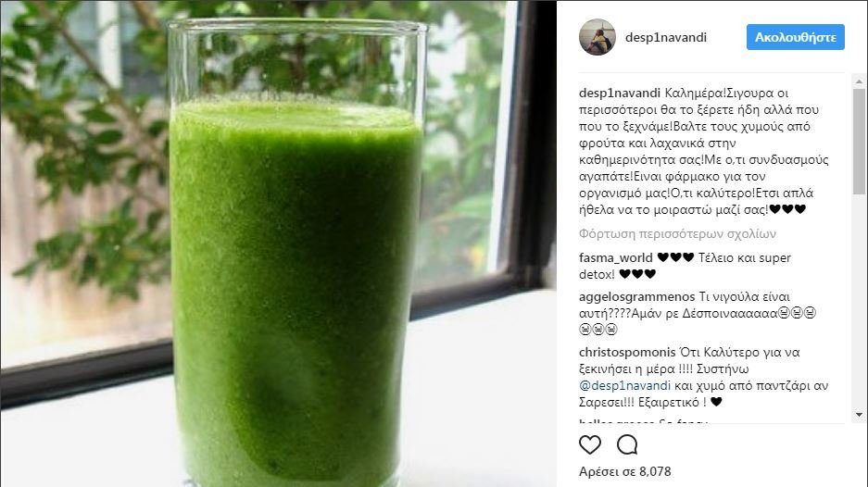
Task: Open fasma_world commenter profile
Action: [x=616, y=257]
